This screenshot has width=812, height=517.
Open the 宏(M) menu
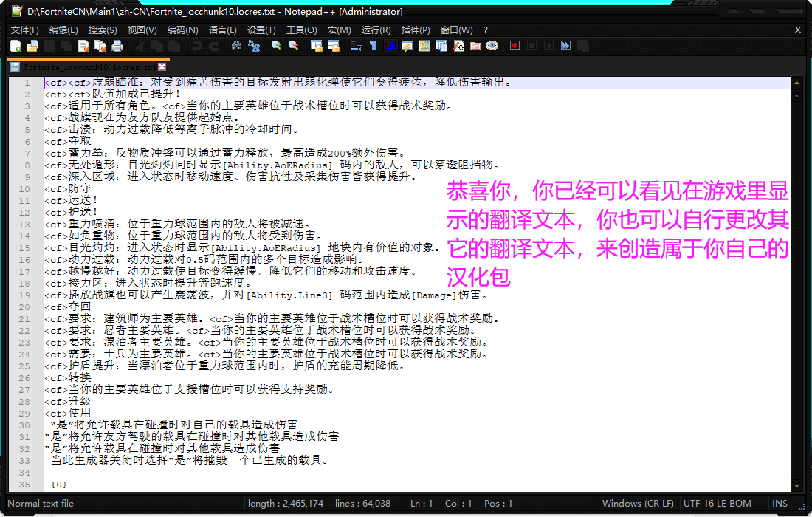pos(340,30)
